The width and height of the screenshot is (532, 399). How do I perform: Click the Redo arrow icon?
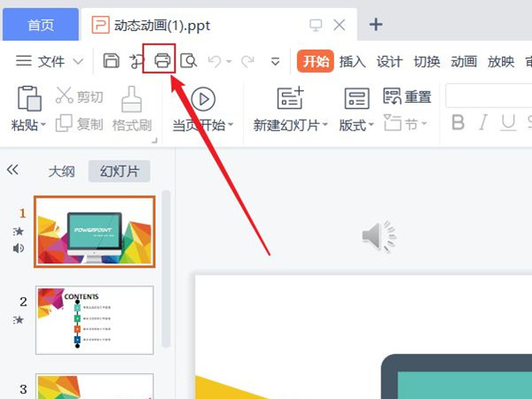[247, 60]
